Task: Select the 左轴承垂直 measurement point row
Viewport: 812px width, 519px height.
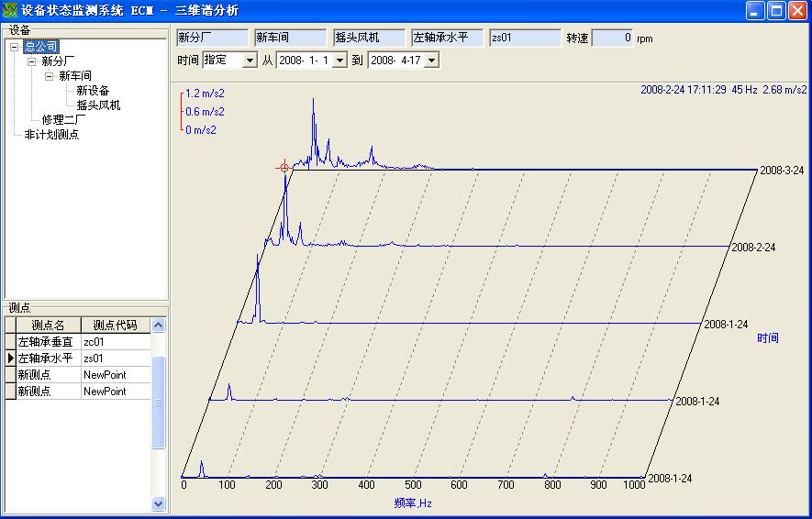Action: [x=48, y=342]
